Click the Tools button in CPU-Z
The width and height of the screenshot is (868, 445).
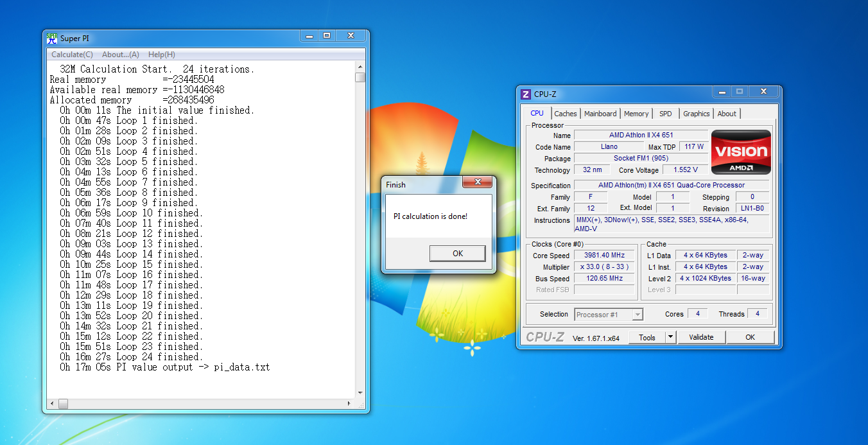[x=647, y=337]
